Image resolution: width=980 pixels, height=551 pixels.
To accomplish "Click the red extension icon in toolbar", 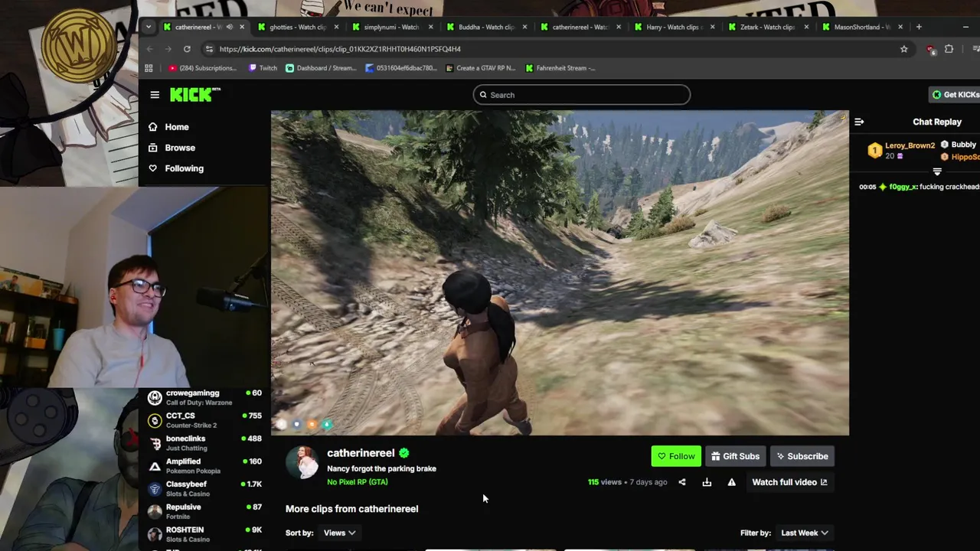I will click(x=930, y=49).
